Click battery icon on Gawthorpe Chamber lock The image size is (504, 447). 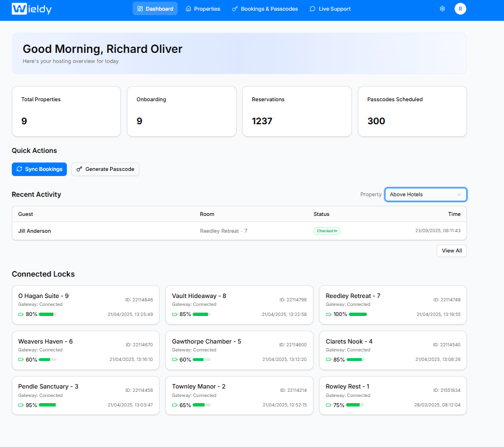click(175, 360)
